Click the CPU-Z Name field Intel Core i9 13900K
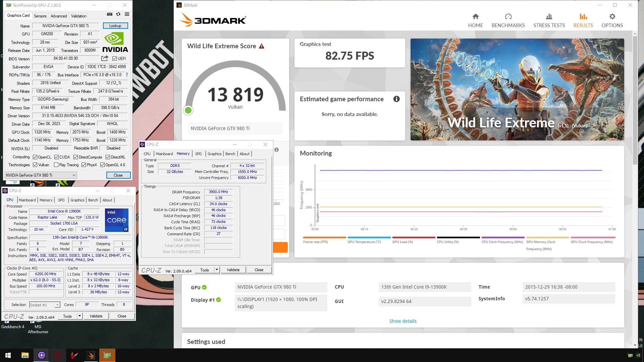 [64, 211]
